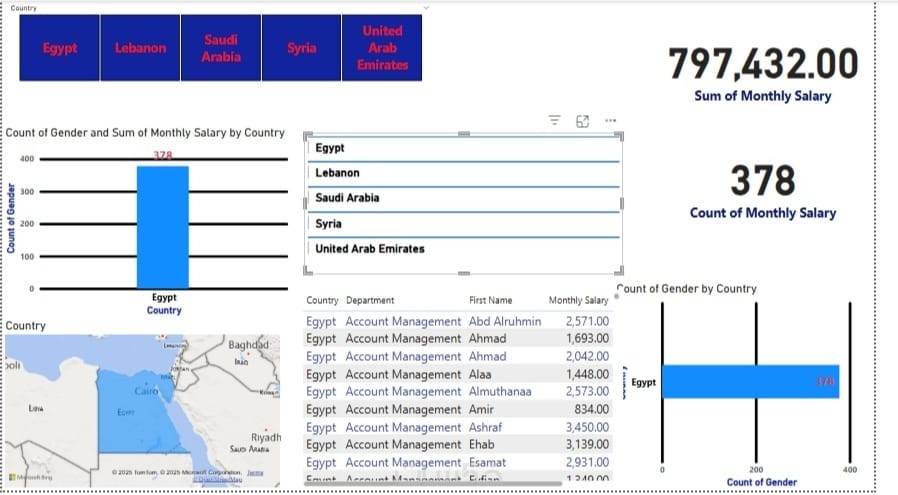Select the Amir name cell

point(481,410)
